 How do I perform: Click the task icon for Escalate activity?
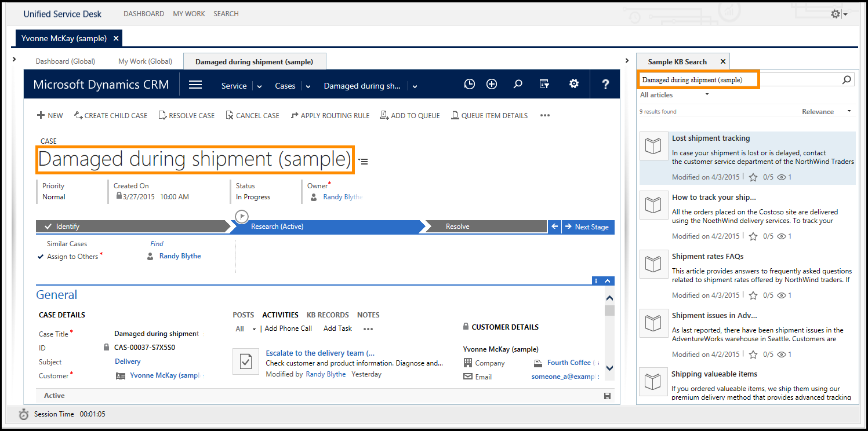246,361
